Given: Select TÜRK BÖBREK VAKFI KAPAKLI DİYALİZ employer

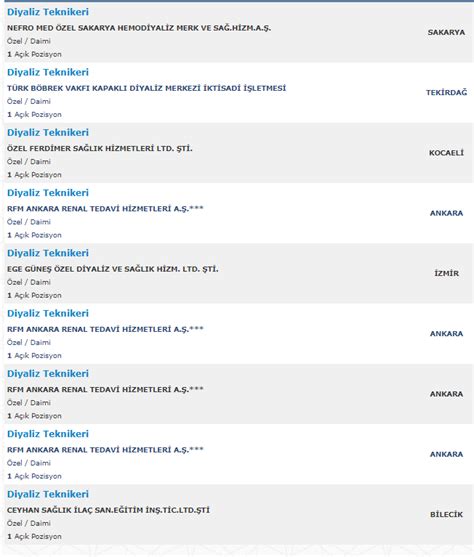Looking at the screenshot, I should [x=146, y=88].
